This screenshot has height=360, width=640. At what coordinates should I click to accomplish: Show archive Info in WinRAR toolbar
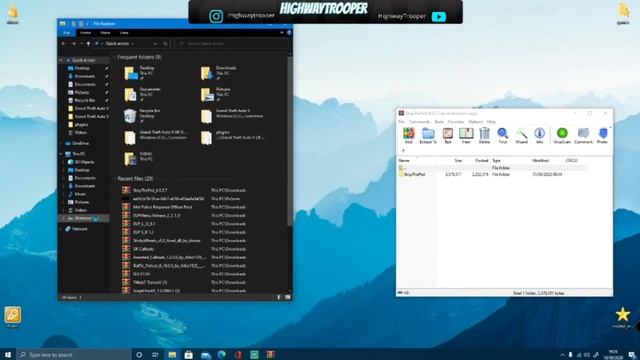(x=539, y=136)
